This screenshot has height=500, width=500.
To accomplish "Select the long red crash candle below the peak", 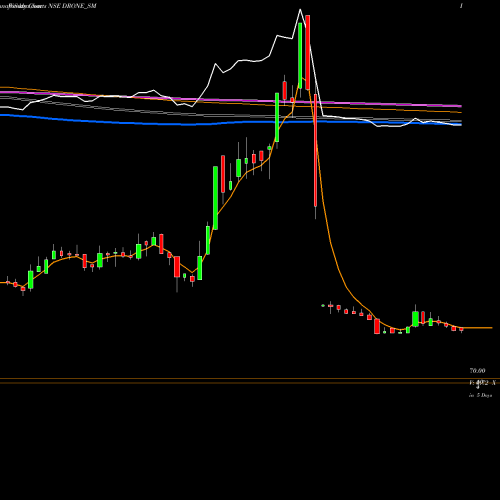I will [x=315, y=151].
